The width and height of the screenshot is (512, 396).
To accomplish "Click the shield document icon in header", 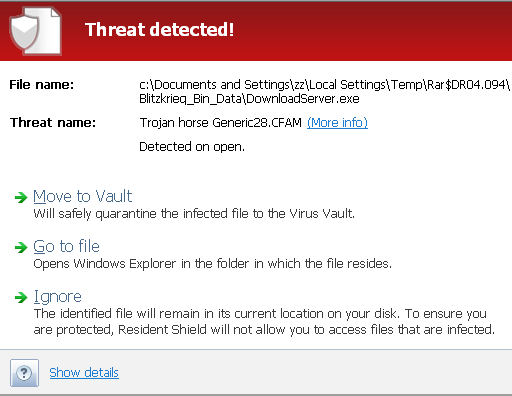I will click(35, 31).
